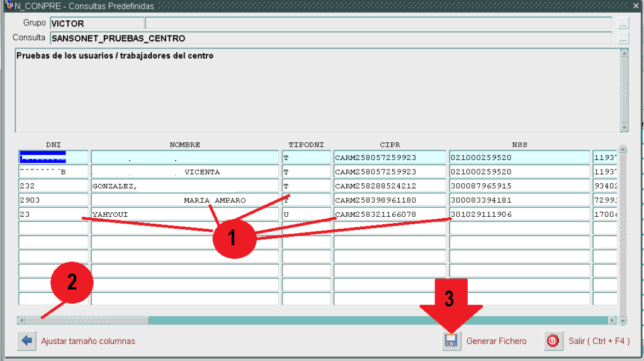
Task: Click the Salir ( Ctrl + F4 ) label
Action: [x=599, y=341]
